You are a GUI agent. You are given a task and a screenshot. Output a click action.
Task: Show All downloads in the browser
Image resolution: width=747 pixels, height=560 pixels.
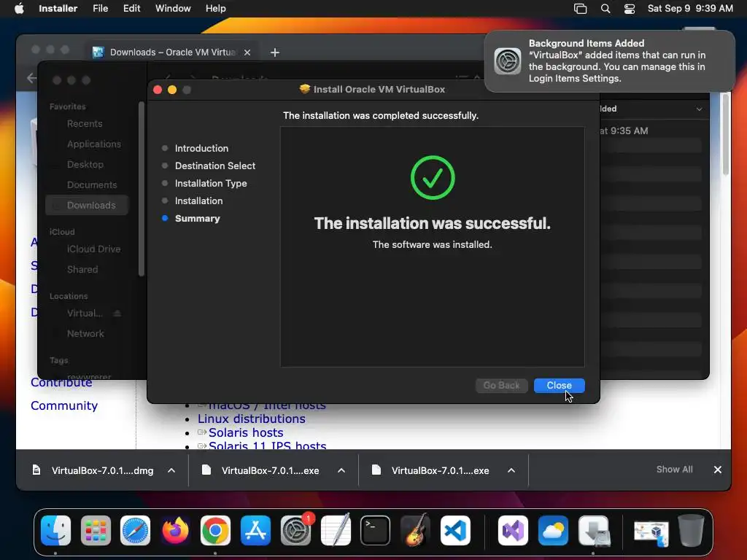click(x=674, y=470)
